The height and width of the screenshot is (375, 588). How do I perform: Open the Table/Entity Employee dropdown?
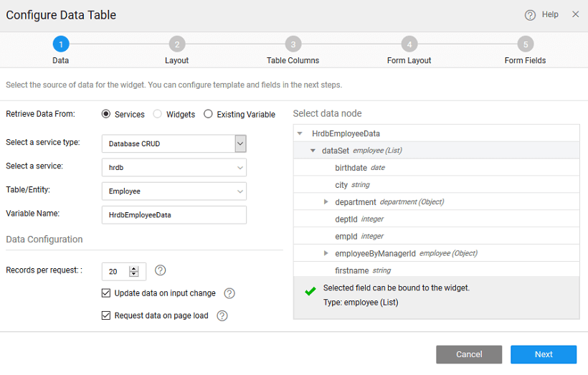[240, 191]
